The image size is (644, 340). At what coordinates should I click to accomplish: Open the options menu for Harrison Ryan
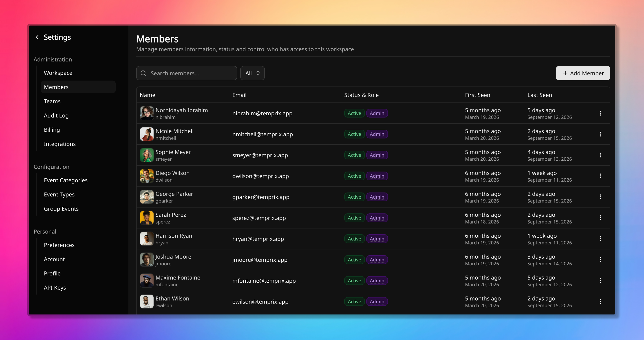coord(600,239)
